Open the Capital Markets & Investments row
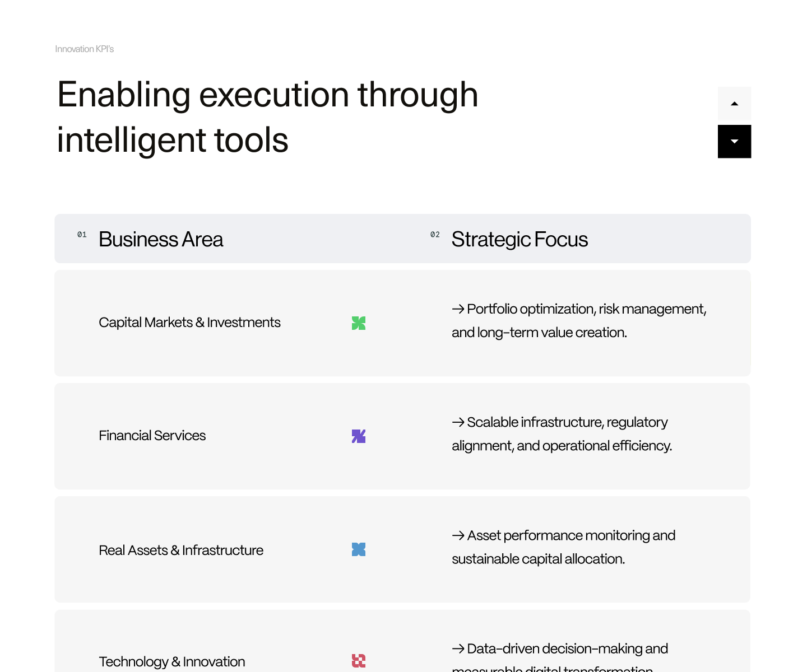The height and width of the screenshot is (672, 807). pos(189,323)
